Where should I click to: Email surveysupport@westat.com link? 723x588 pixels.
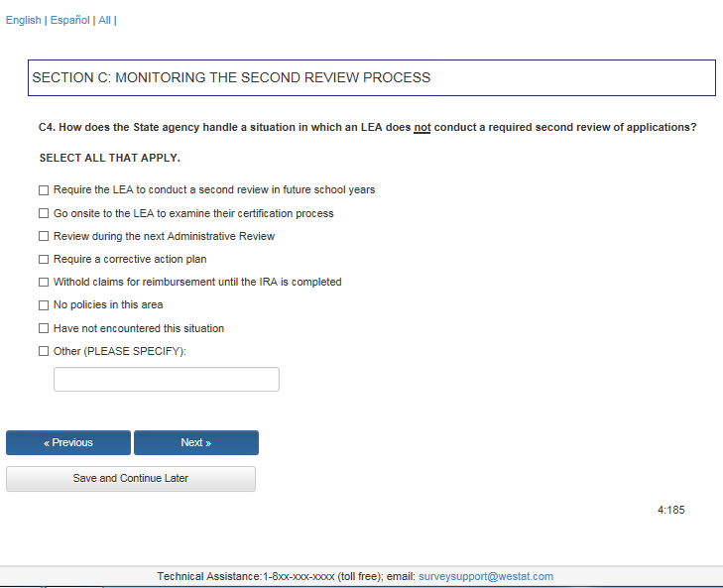486,576
